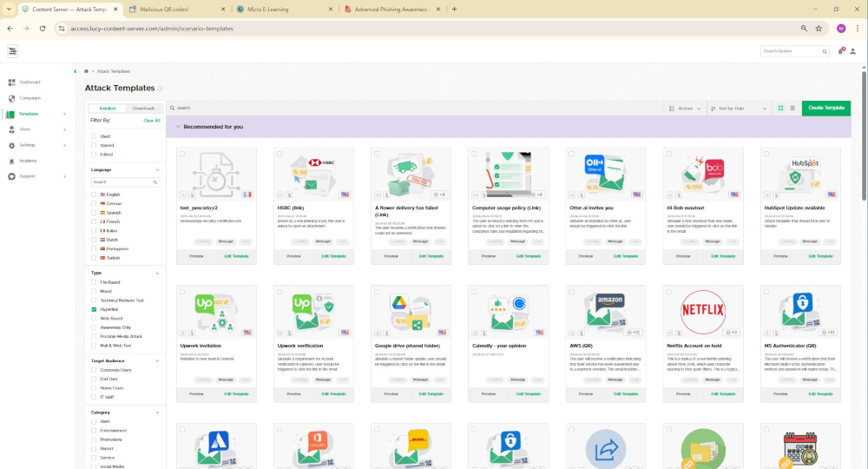The width and height of the screenshot is (868, 469).
Task: Check the File-Based type checkbox
Action: coord(94,282)
